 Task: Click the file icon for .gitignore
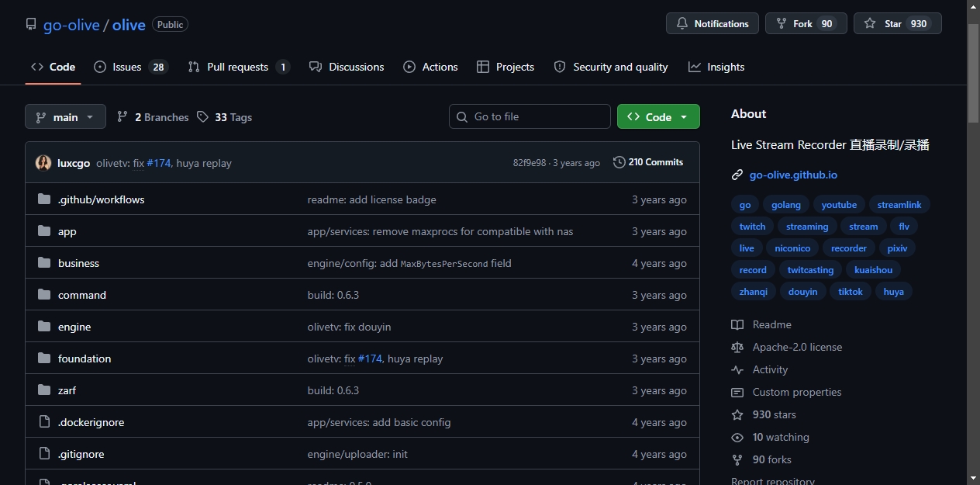(44, 454)
